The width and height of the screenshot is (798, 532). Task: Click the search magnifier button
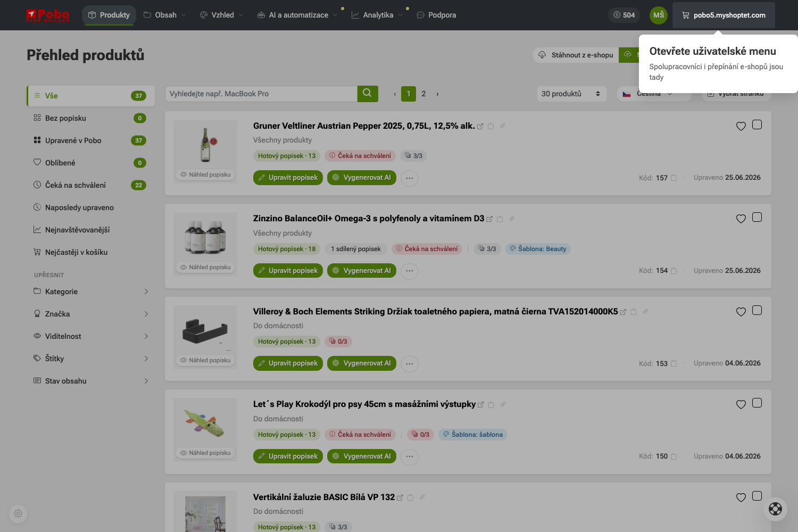(368, 94)
